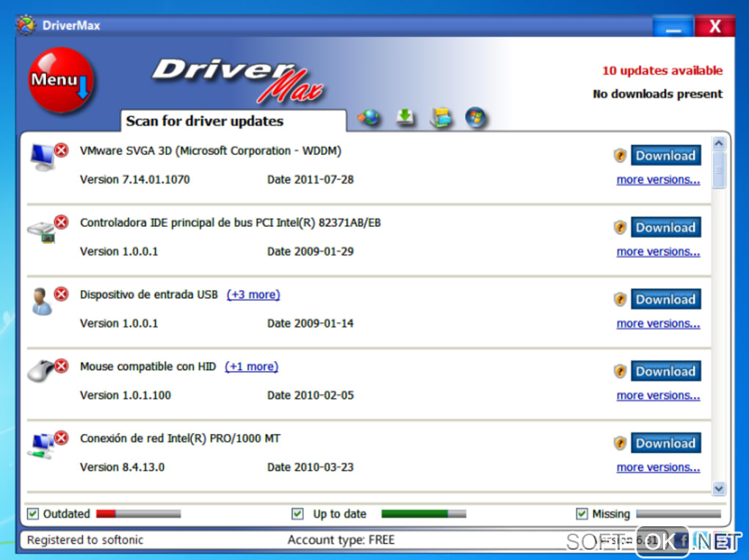
Task: Click the red X status on VMware SVGA
Action: coord(61,150)
